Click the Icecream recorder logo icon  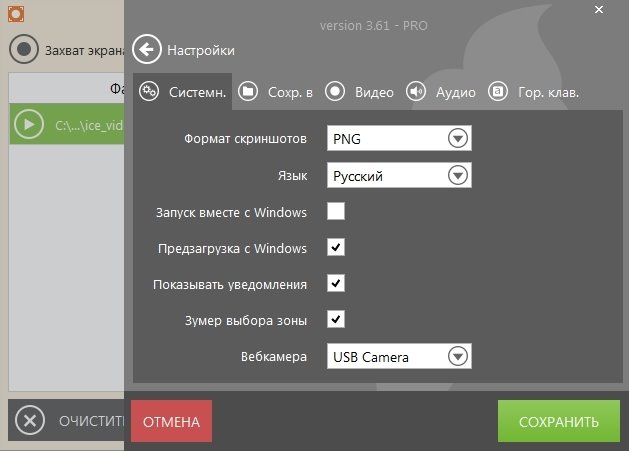tap(16, 14)
